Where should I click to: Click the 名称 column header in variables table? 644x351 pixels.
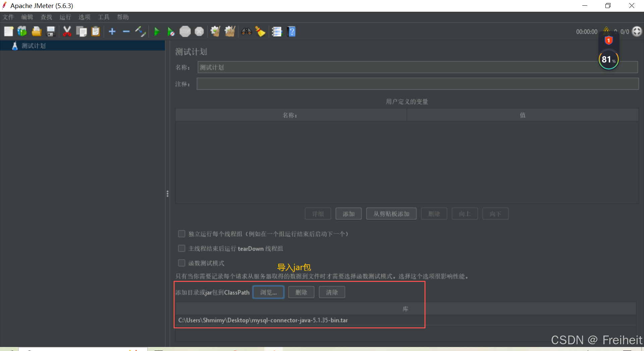coord(291,115)
